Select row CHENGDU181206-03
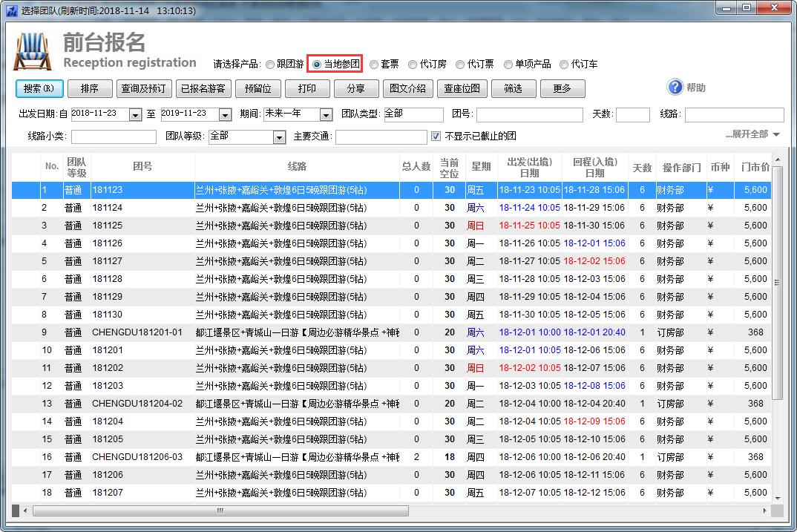Viewport: 797px width, 532px height. [x=391, y=457]
